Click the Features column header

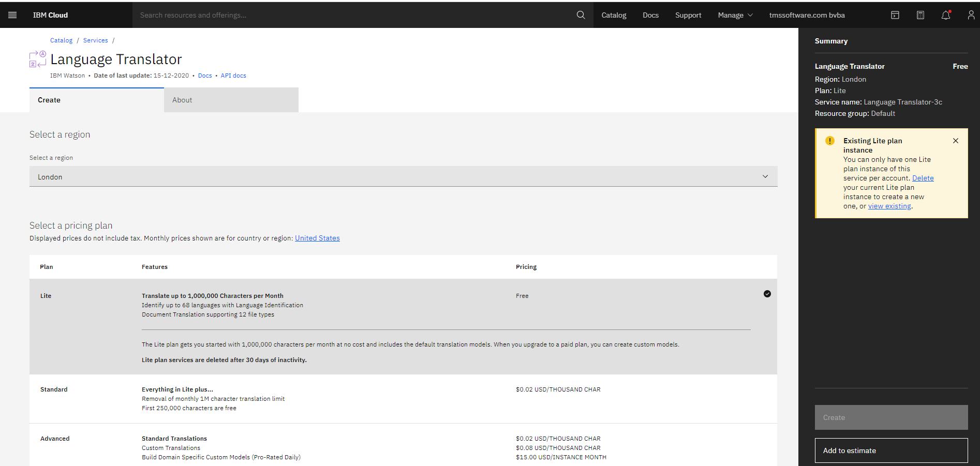pyautogui.click(x=155, y=267)
